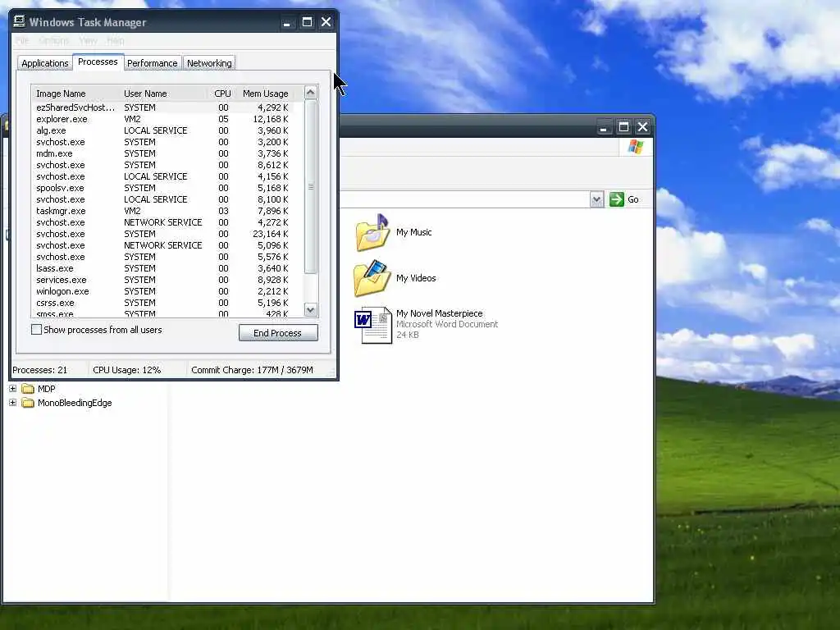Select the Processes tab
The width and height of the screenshot is (840, 630).
pyautogui.click(x=98, y=62)
